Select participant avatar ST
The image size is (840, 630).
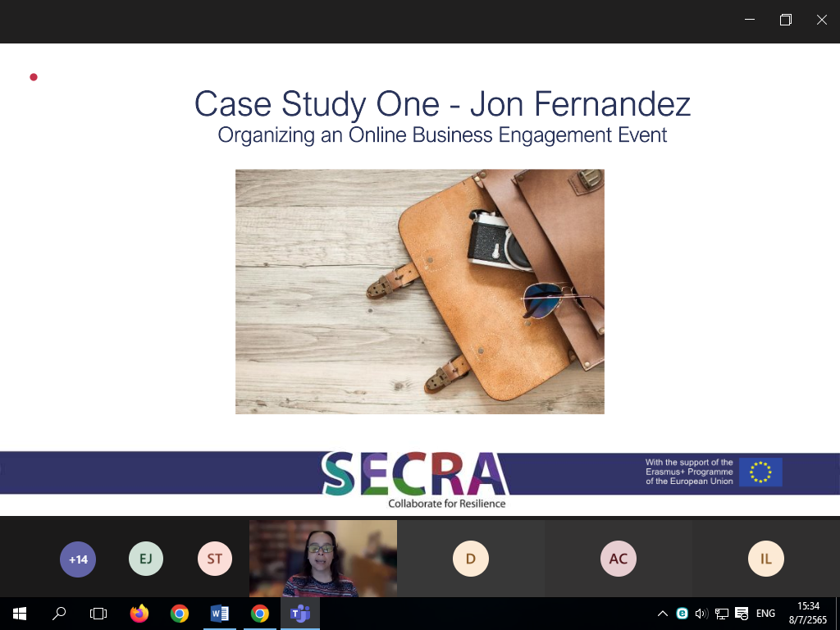[215, 559]
